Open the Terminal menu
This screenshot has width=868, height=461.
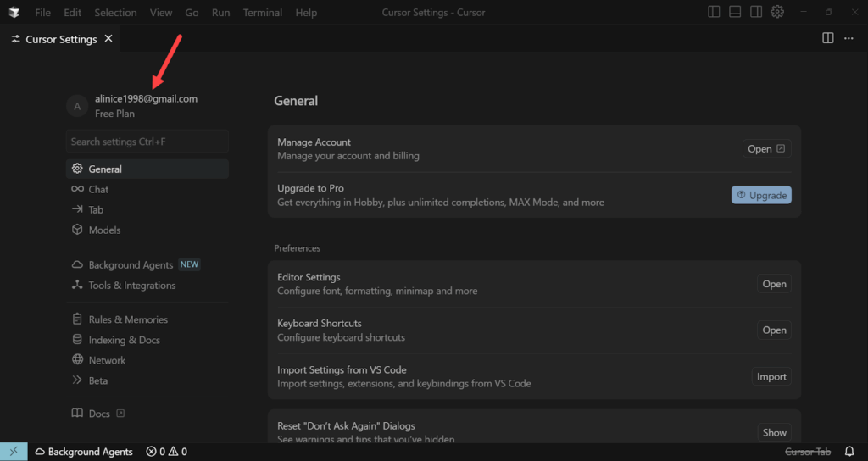click(x=263, y=12)
